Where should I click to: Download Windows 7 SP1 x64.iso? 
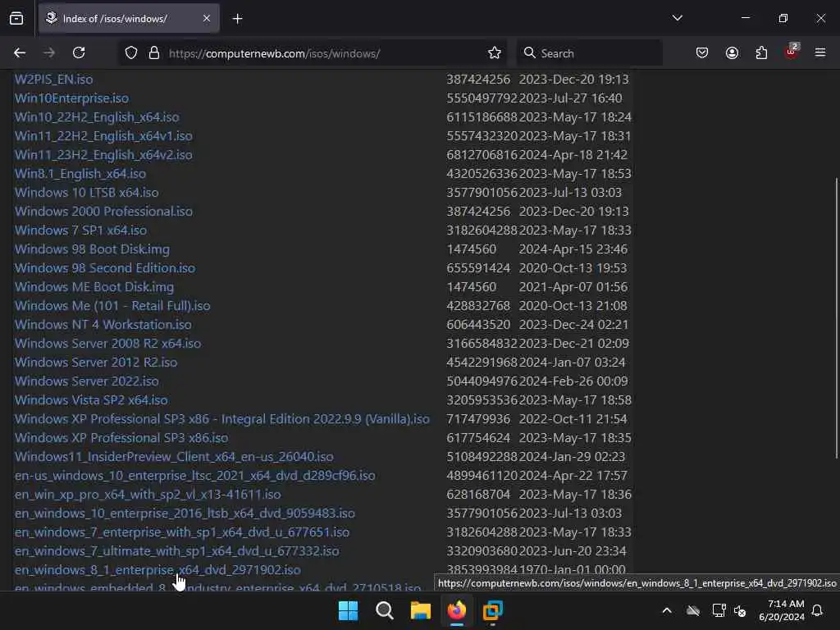click(81, 230)
